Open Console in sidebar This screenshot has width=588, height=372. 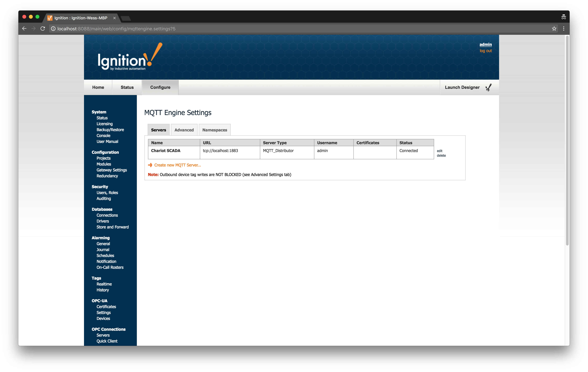coord(103,135)
